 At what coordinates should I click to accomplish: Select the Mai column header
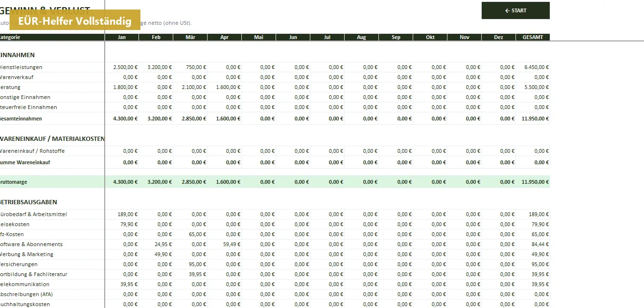(259, 37)
